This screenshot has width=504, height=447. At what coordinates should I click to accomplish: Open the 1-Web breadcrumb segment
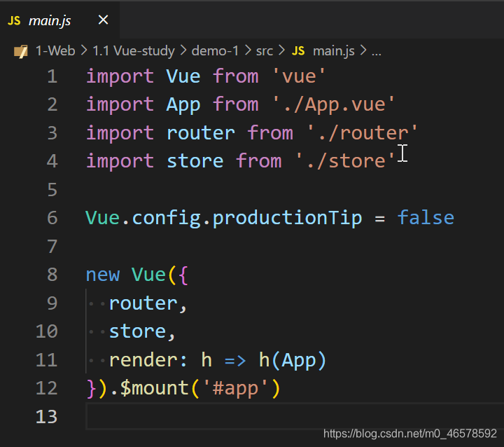coord(55,51)
